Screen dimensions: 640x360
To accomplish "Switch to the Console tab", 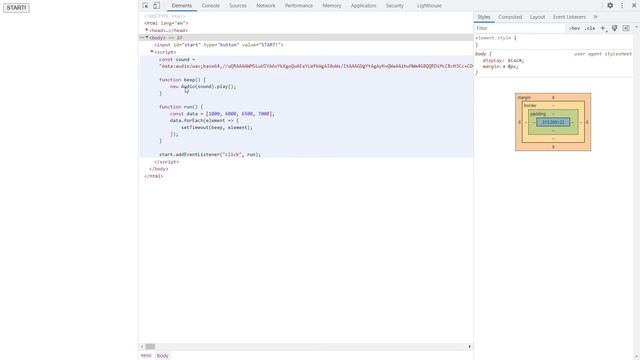I will 211,6.
